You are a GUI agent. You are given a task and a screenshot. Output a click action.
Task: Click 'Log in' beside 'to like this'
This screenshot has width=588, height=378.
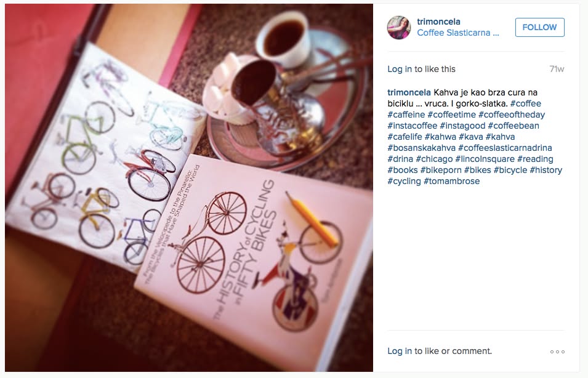pyautogui.click(x=400, y=69)
